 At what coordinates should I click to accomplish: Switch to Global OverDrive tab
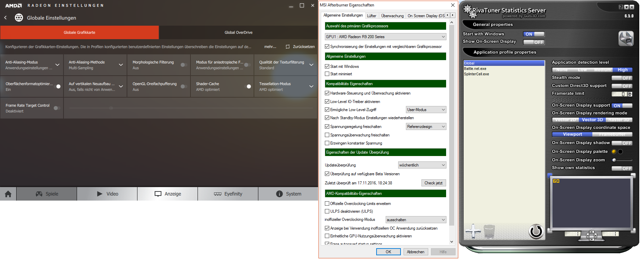pyautogui.click(x=238, y=32)
